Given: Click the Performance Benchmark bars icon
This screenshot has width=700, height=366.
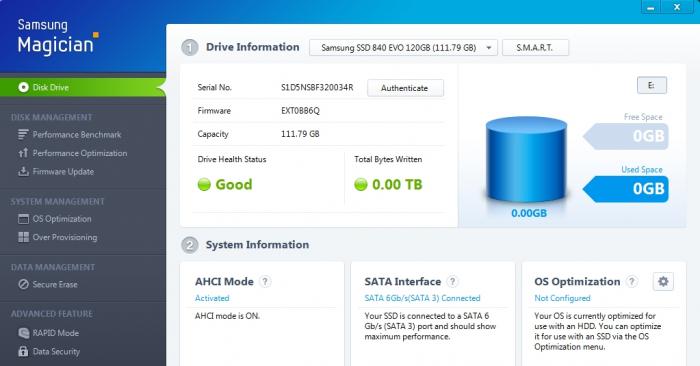Looking at the screenshot, I should 23,134.
